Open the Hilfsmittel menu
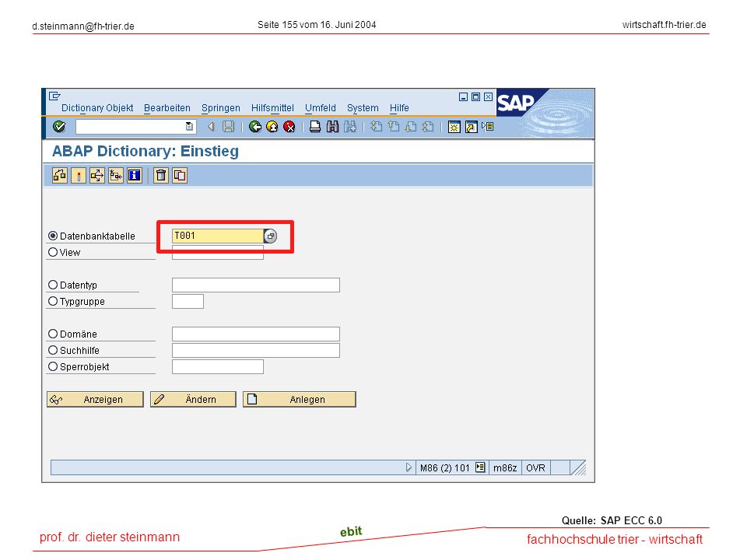Screen dimensions: 747x560 coord(272,108)
